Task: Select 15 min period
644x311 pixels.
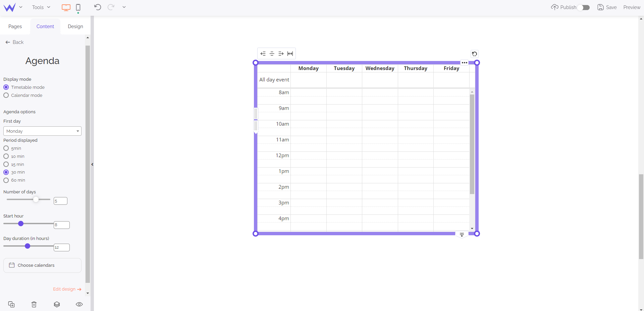Action: click(6, 164)
